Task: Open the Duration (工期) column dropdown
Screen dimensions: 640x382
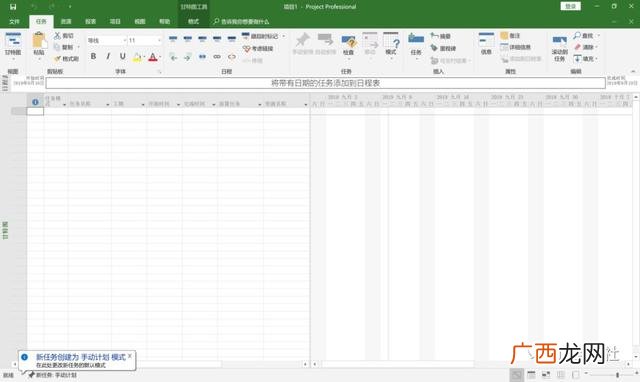Action: [143, 104]
